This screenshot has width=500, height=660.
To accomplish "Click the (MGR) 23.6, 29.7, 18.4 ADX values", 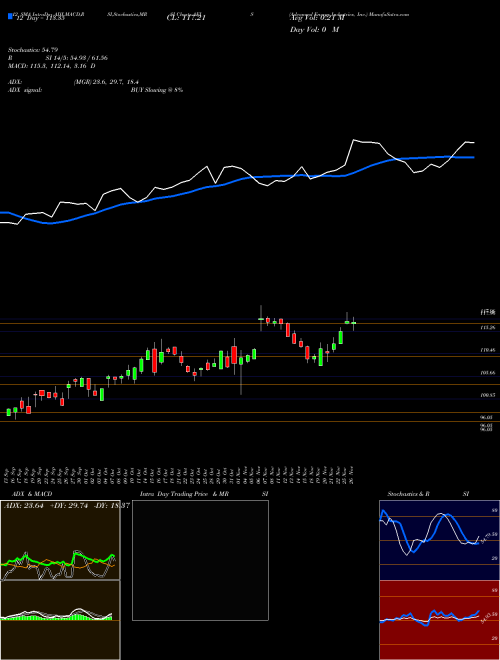I will point(106,82).
